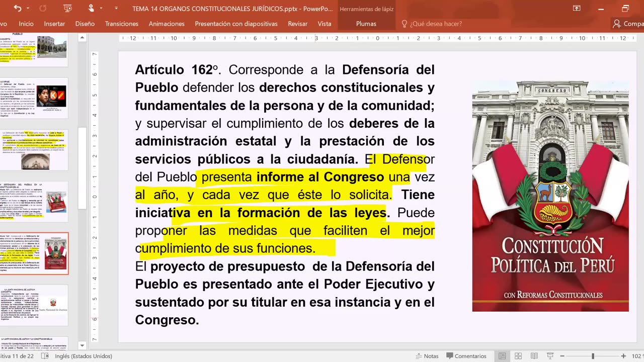Select thumbnail with small constitution book image

tap(34, 202)
